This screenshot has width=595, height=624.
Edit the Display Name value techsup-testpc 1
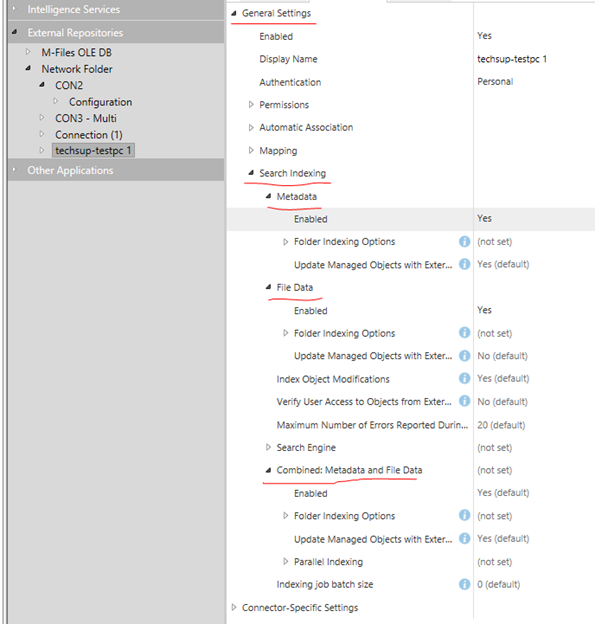(512, 59)
